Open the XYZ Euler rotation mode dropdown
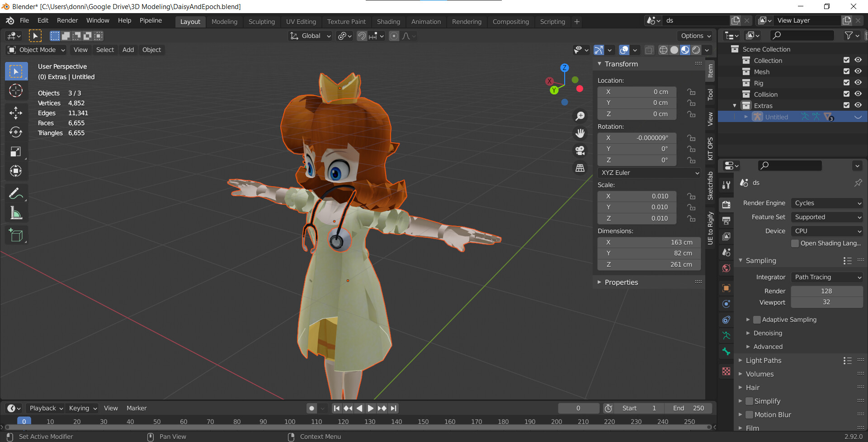 point(649,173)
